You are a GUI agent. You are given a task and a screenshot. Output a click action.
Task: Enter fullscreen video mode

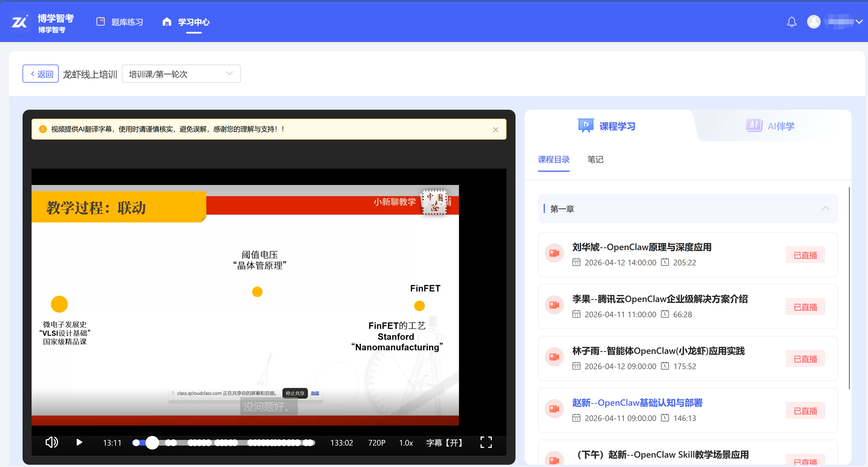(x=486, y=442)
